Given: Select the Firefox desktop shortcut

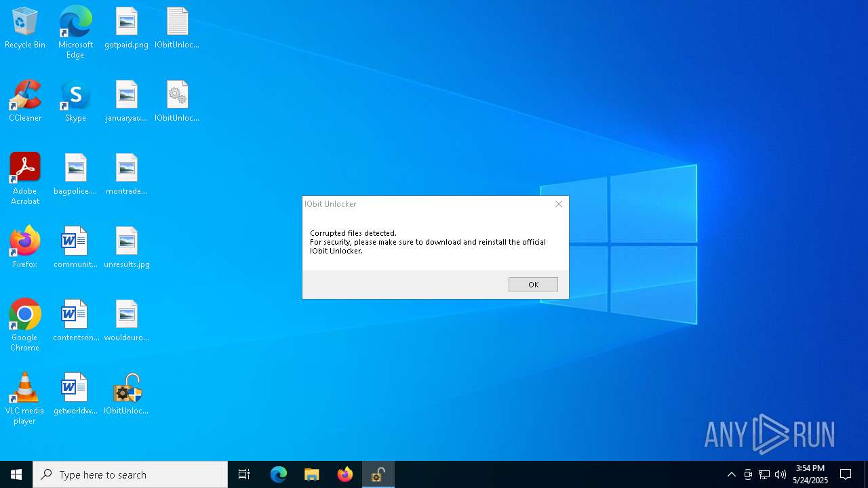Looking at the screenshot, I should point(25,248).
